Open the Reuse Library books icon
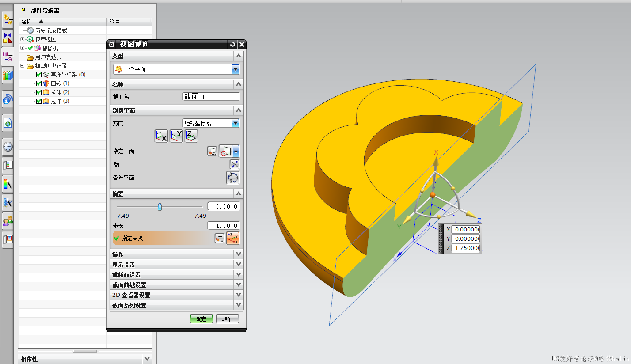This screenshot has width=631, height=364. [x=8, y=75]
